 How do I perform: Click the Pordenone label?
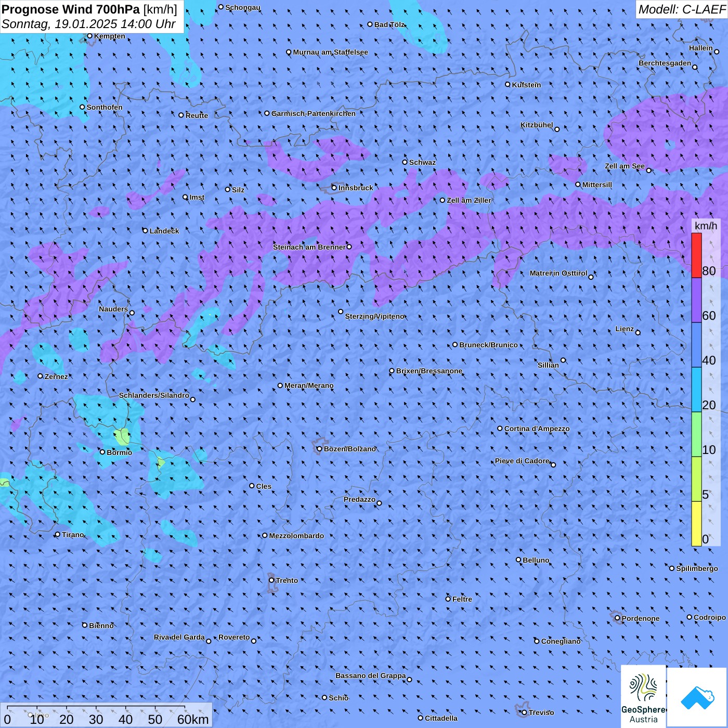coord(641,618)
